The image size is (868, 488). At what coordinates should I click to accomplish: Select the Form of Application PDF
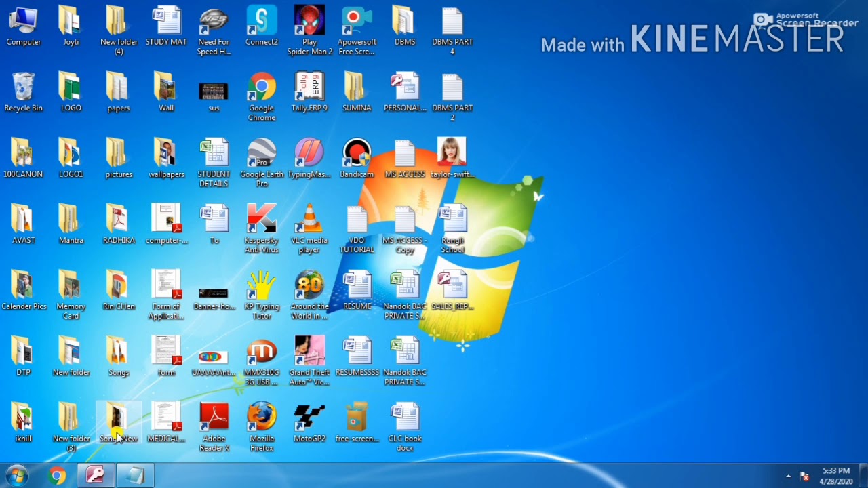tap(166, 296)
